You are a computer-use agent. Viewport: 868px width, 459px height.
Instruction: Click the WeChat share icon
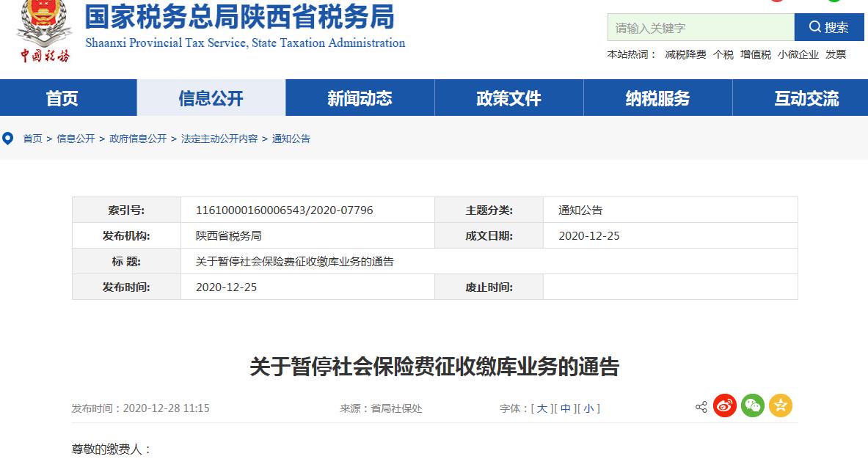[x=753, y=406]
